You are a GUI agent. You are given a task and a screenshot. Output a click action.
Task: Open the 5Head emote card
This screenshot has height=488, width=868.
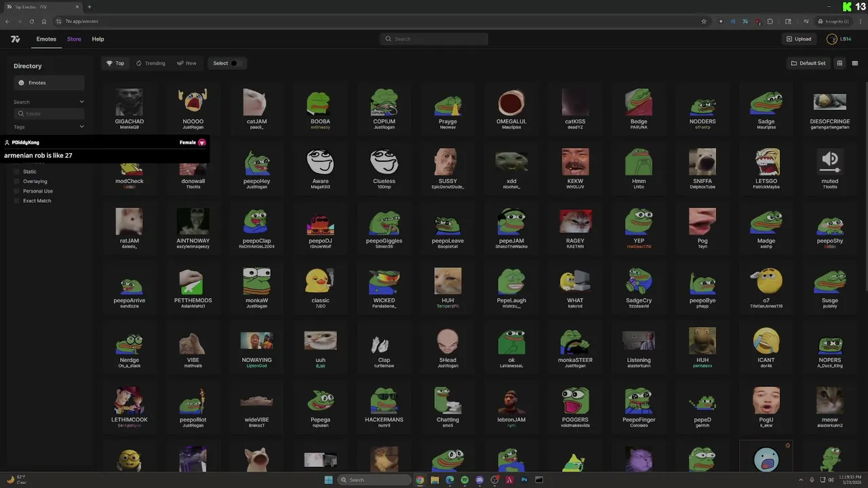448,346
